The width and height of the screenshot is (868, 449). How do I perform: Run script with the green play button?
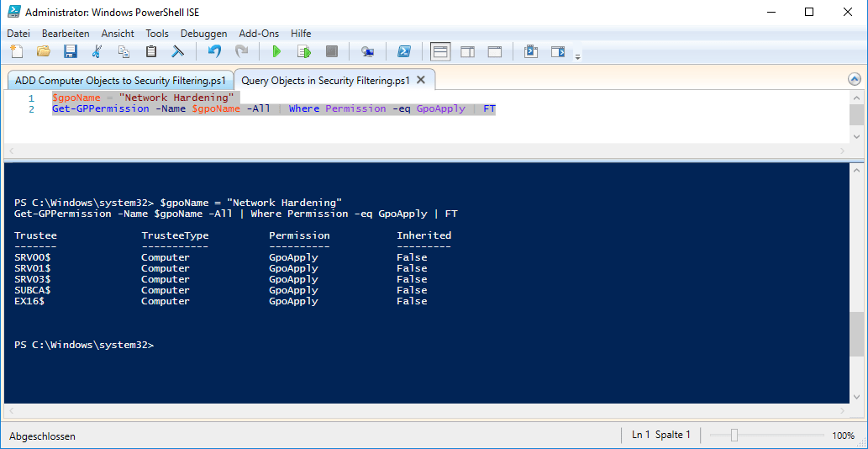click(276, 52)
